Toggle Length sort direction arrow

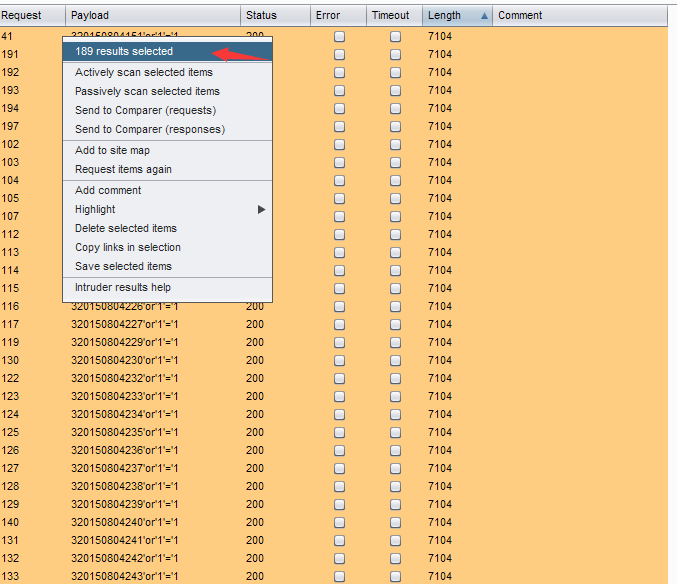484,16
